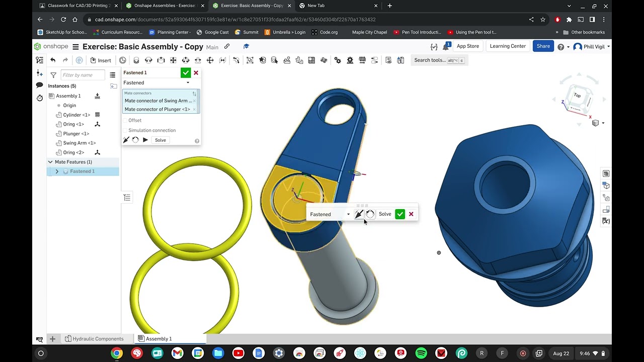Select the Pin slot mate tool
The height and width of the screenshot is (362, 644).
coord(198,60)
